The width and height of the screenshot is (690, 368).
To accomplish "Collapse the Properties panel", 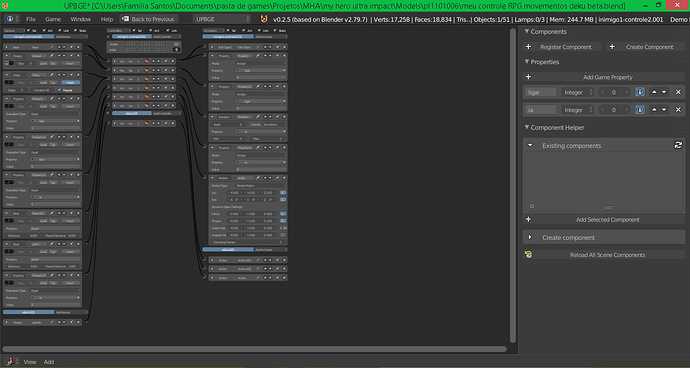I will (x=527, y=62).
